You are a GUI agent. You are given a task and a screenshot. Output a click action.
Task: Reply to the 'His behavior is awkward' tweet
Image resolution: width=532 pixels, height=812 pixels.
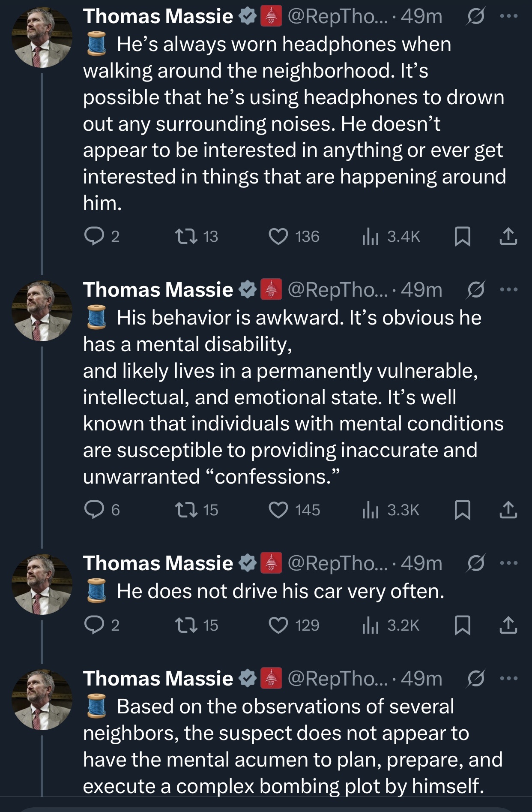tap(92, 510)
